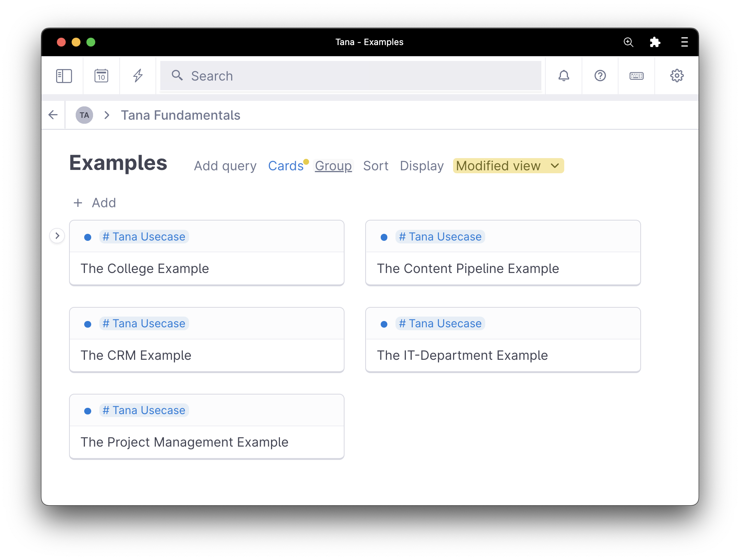Screen dimensions: 740x560
Task: Open the extensions puzzle icon
Action: (x=655, y=42)
